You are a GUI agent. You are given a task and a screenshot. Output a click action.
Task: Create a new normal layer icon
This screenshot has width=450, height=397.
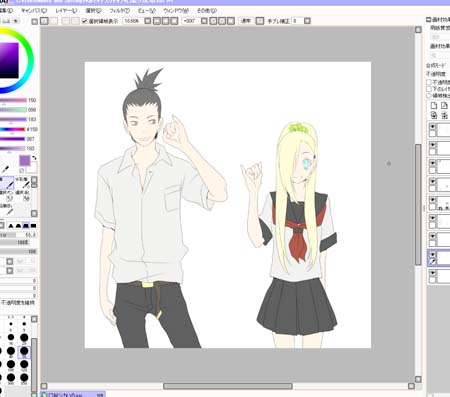click(434, 106)
